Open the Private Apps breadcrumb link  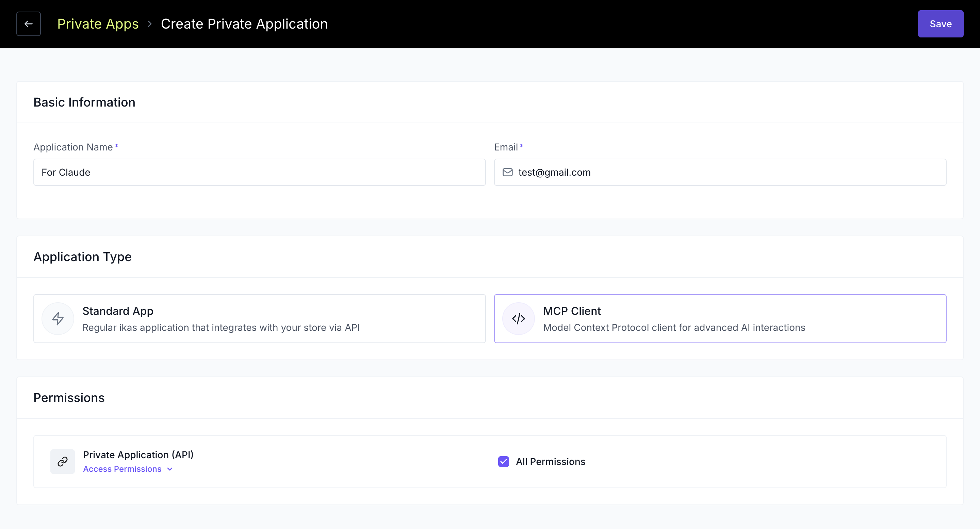click(98, 23)
